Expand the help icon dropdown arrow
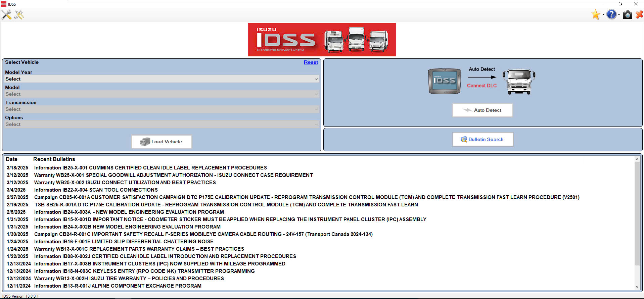This screenshot has width=644, height=299. [x=619, y=15]
